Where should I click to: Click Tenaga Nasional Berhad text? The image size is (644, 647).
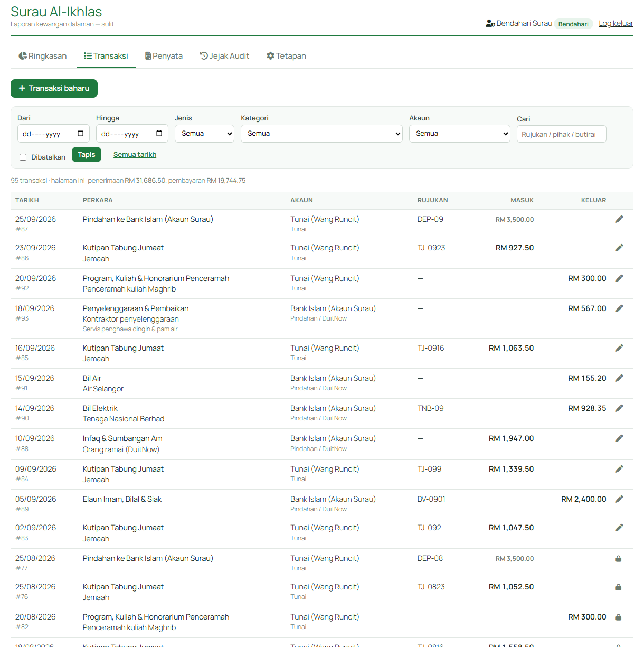tap(124, 419)
